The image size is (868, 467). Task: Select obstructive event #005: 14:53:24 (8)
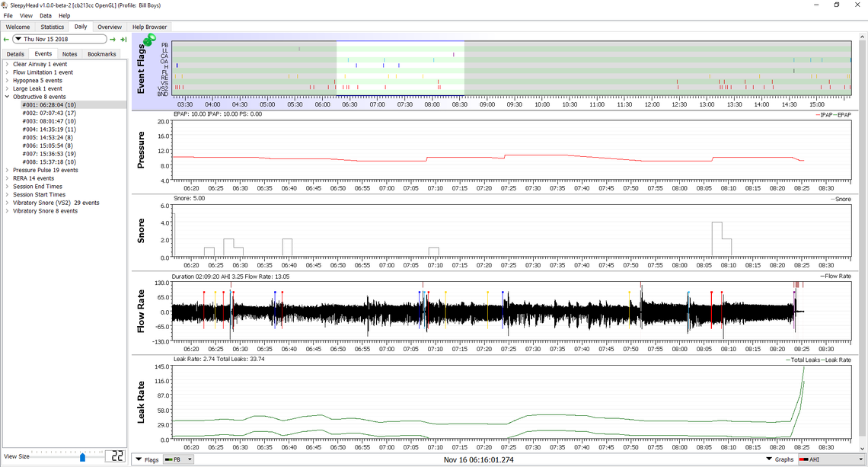coord(48,137)
